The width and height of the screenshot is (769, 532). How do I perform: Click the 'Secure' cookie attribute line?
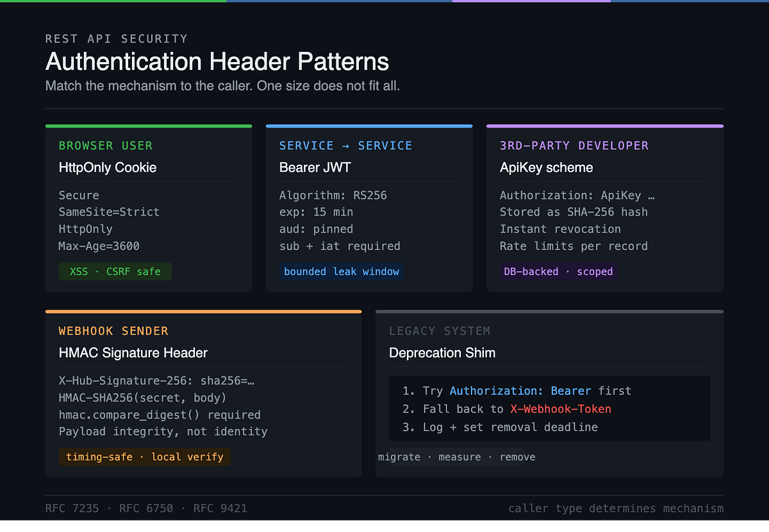[79, 195]
